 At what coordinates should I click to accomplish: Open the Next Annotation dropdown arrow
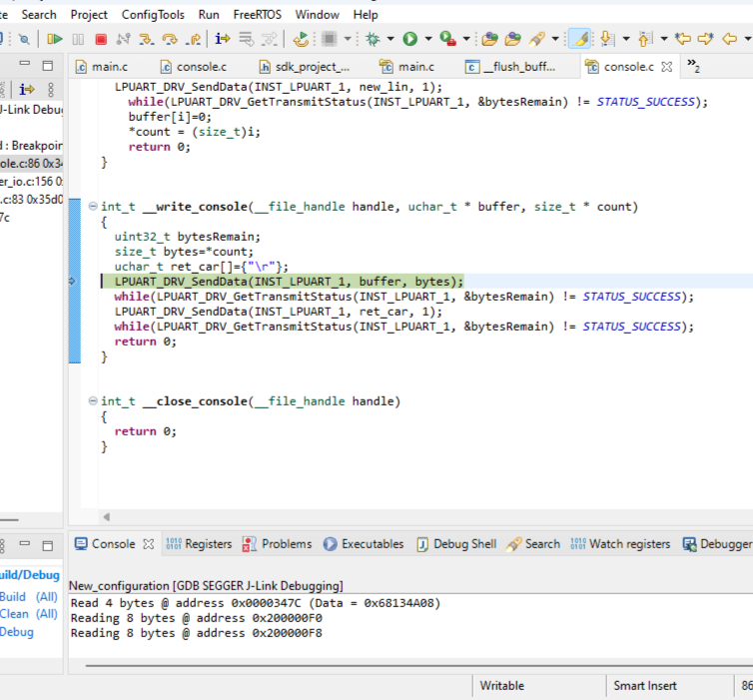click(x=626, y=39)
